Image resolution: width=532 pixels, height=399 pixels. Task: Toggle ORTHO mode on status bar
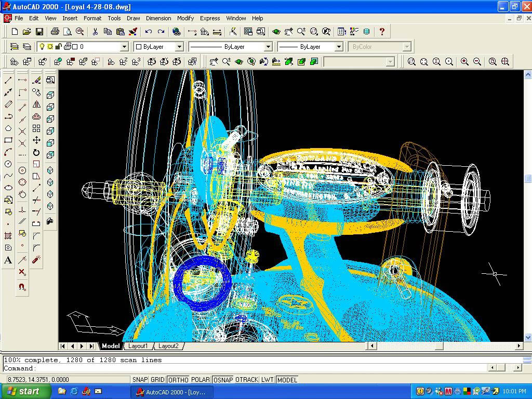click(178, 380)
